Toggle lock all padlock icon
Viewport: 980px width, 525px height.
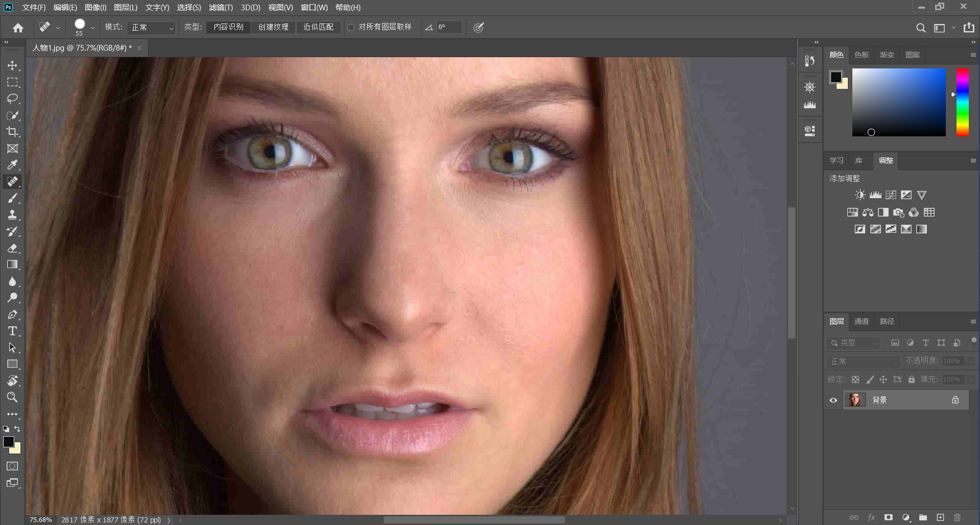[912, 379]
